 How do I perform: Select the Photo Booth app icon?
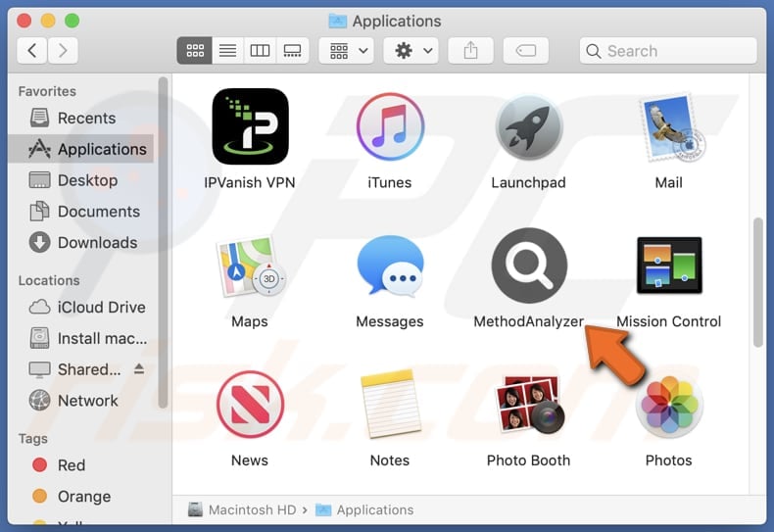(529, 405)
